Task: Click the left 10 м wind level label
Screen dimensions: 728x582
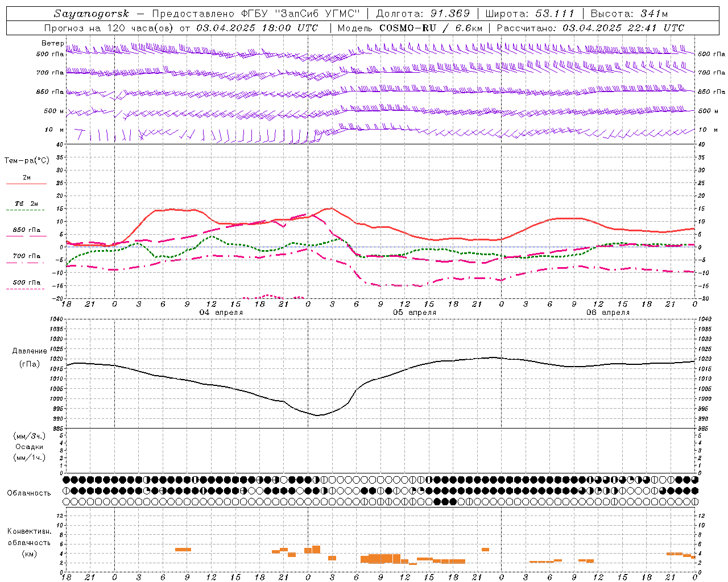Action: [x=55, y=130]
